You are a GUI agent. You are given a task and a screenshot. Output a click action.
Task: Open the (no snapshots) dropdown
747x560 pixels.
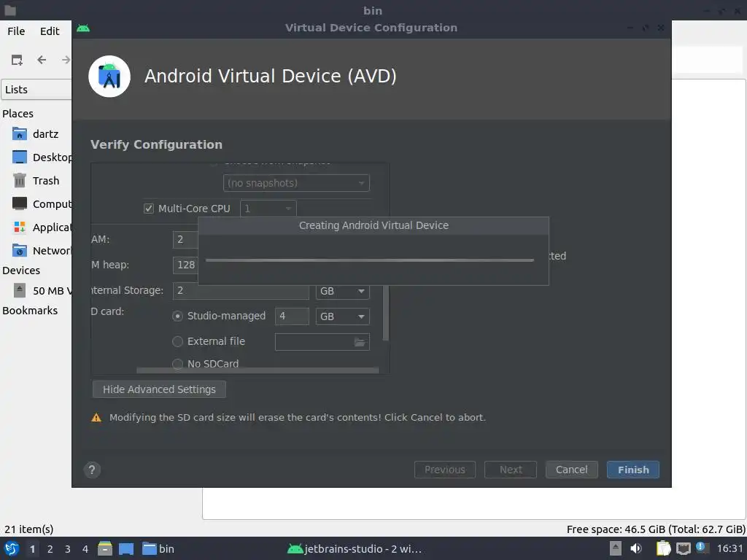pyautogui.click(x=296, y=183)
